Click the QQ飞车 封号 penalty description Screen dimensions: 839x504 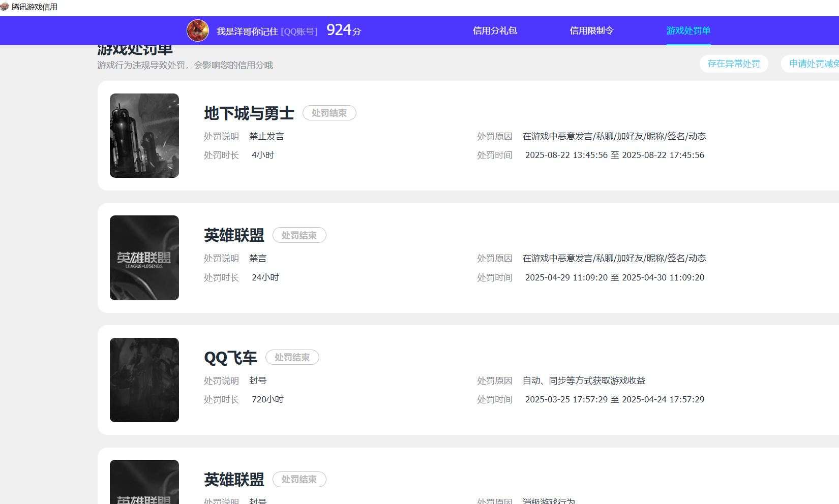click(x=258, y=381)
